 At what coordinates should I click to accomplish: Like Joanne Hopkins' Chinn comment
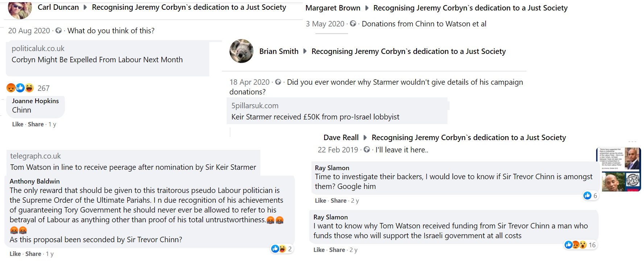point(17,124)
